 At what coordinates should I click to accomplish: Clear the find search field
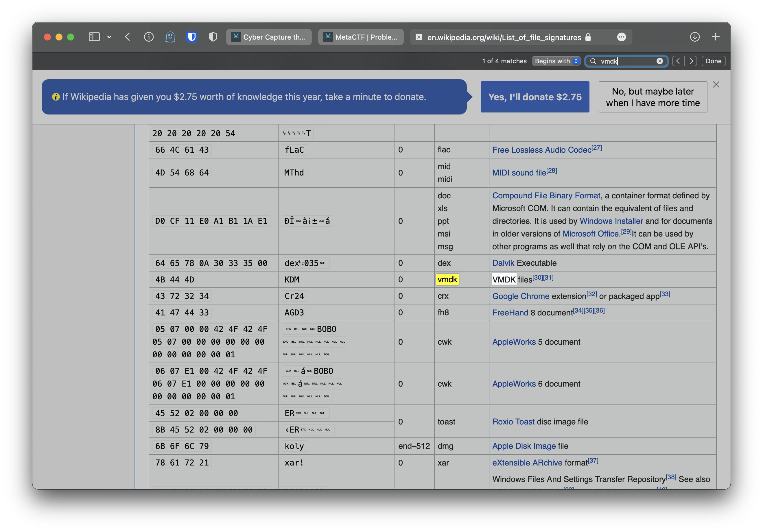[660, 61]
